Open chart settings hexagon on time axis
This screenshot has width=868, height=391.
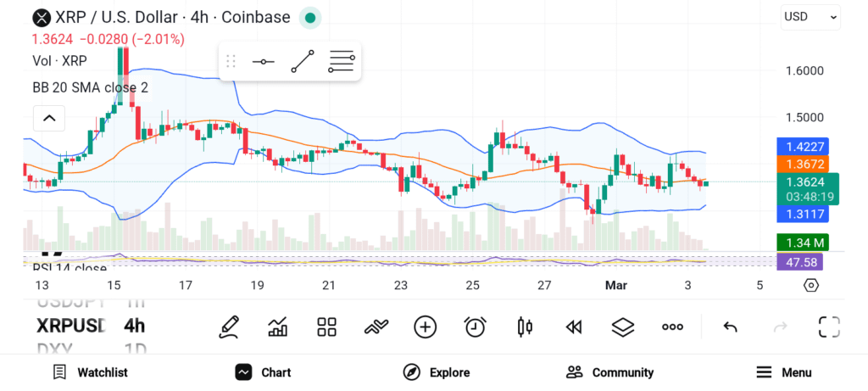pos(811,285)
